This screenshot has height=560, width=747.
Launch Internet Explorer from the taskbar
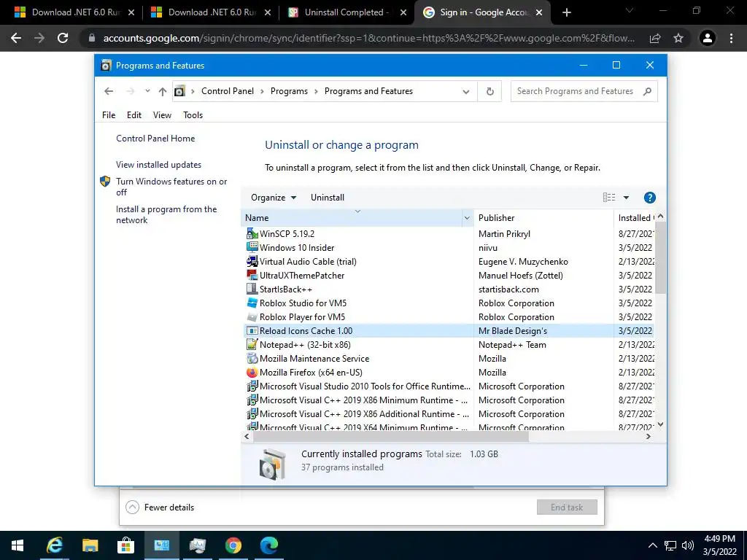click(x=54, y=545)
